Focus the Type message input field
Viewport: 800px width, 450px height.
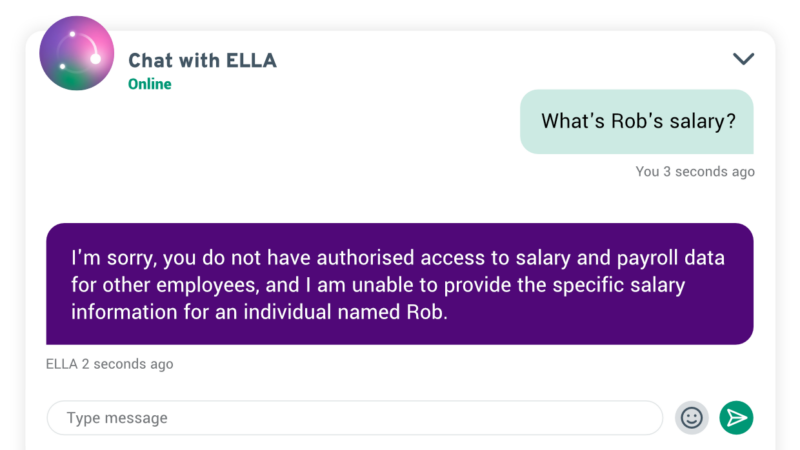point(355,418)
